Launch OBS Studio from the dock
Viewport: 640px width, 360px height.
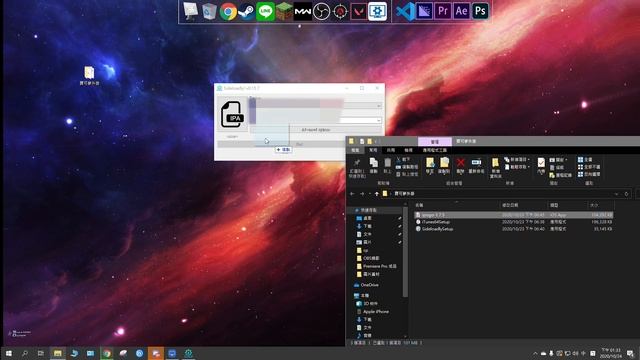pyautogui.click(x=321, y=11)
